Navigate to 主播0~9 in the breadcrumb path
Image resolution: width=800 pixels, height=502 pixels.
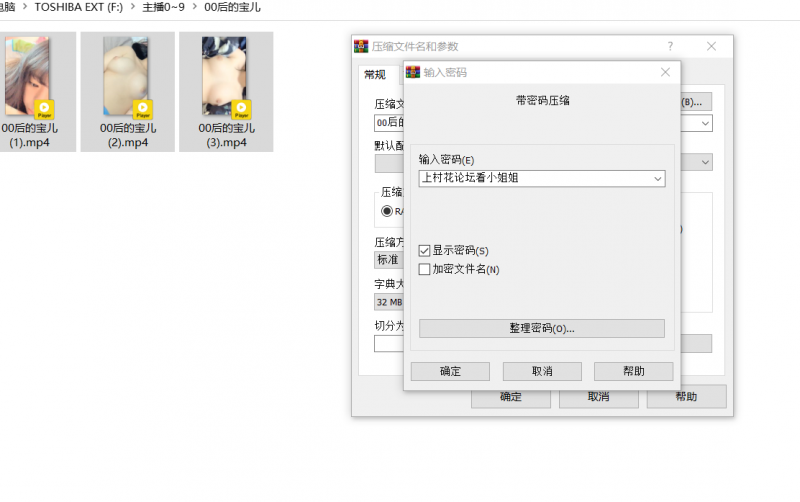coord(162,7)
